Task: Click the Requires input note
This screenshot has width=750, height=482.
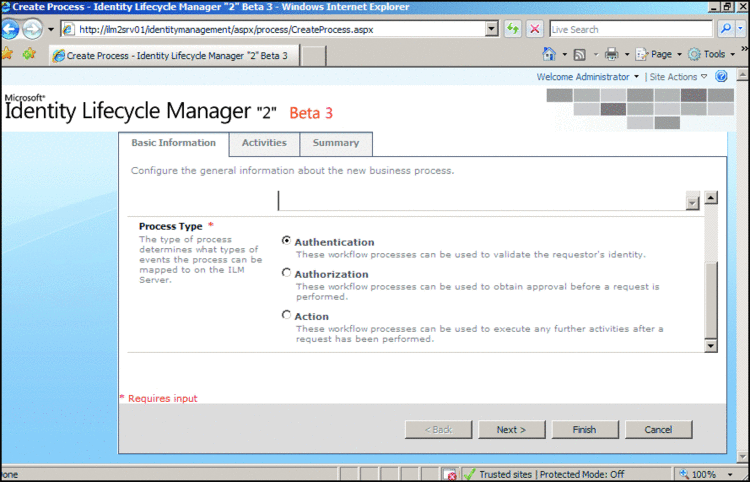Action: point(158,398)
